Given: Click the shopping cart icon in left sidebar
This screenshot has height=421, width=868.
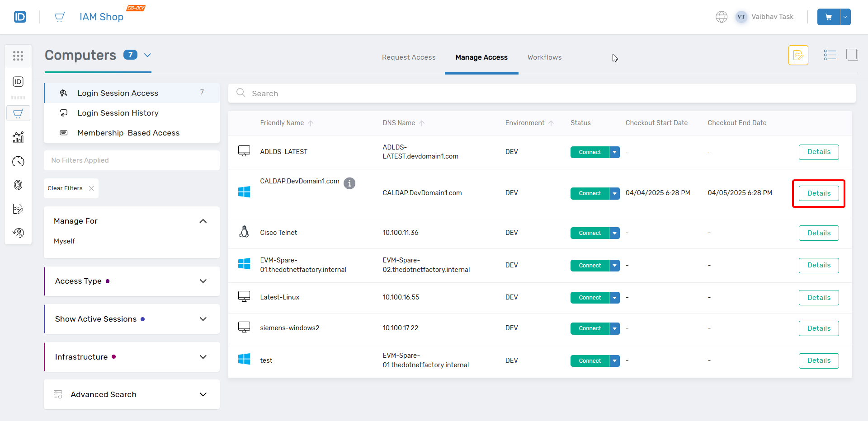Looking at the screenshot, I should [x=18, y=113].
